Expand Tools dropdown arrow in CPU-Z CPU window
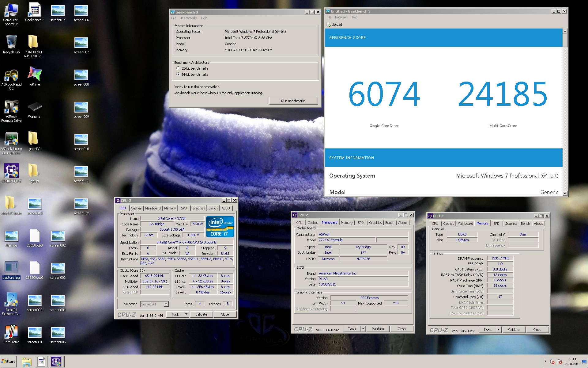 pos(186,314)
